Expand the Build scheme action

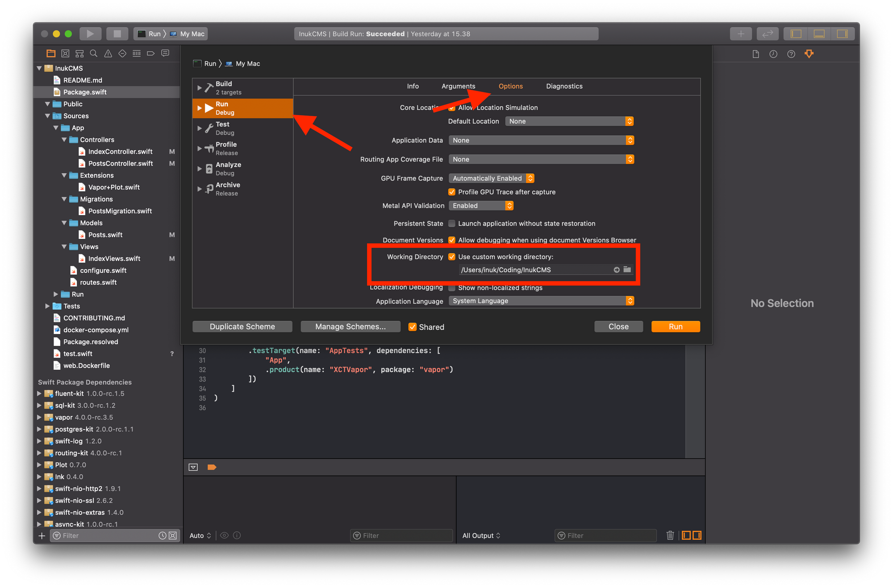(x=199, y=88)
